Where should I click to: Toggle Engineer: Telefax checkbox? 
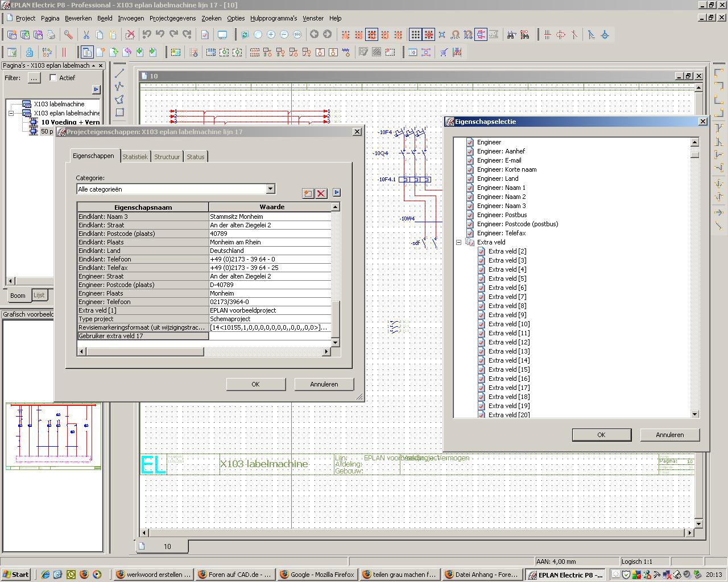pos(470,233)
